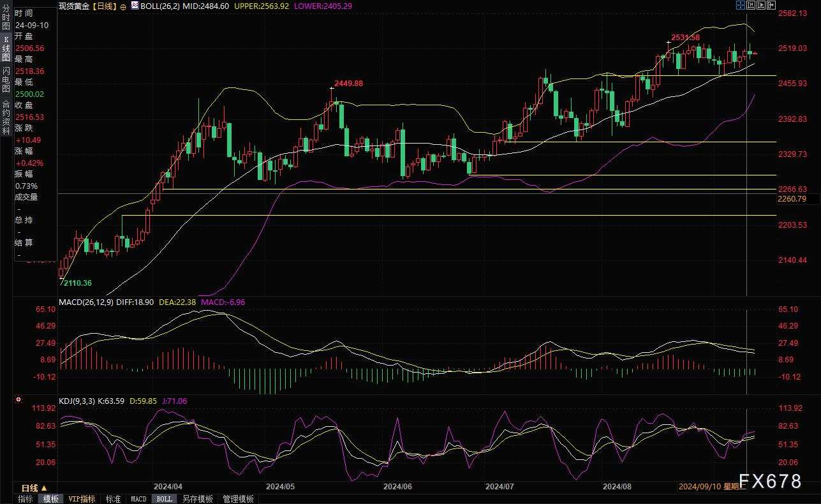Select the 模板 bottom tab

tap(50, 499)
